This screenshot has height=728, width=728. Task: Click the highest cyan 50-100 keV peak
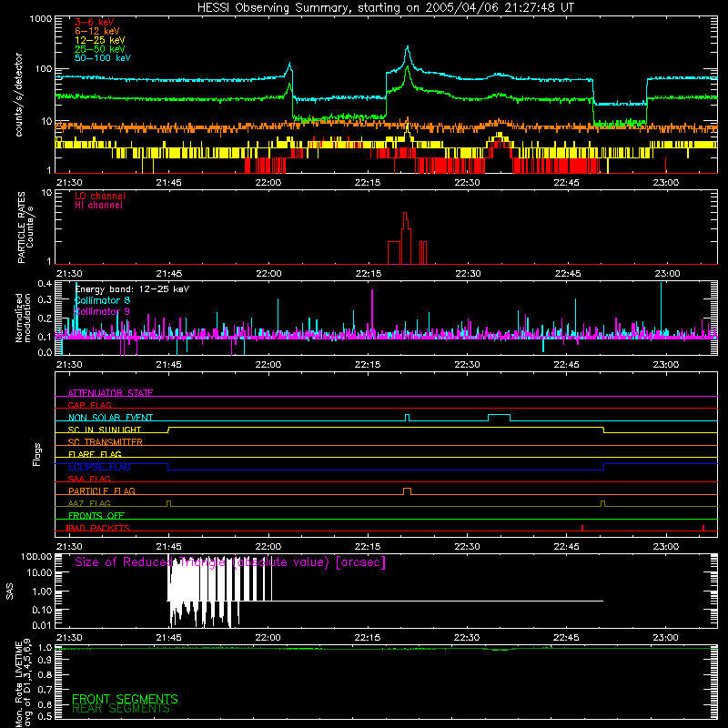point(408,47)
